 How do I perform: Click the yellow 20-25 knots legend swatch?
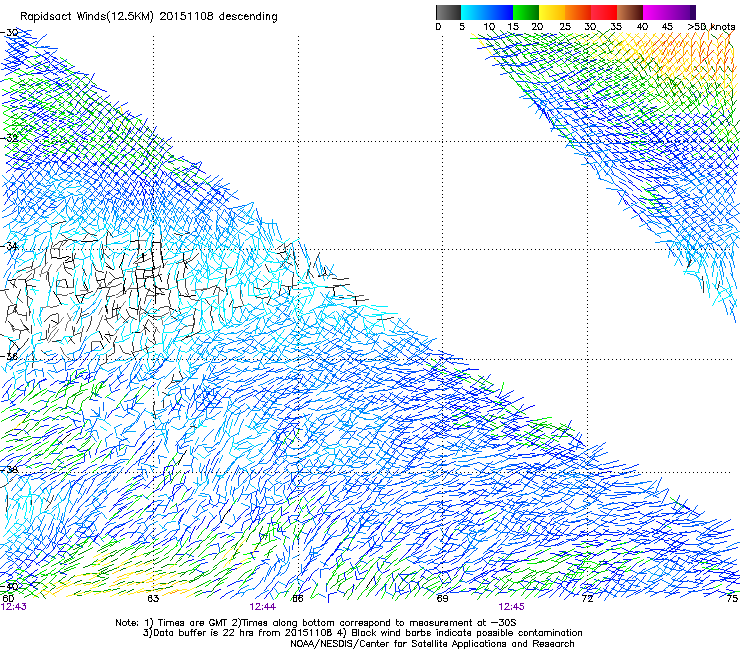click(x=552, y=12)
